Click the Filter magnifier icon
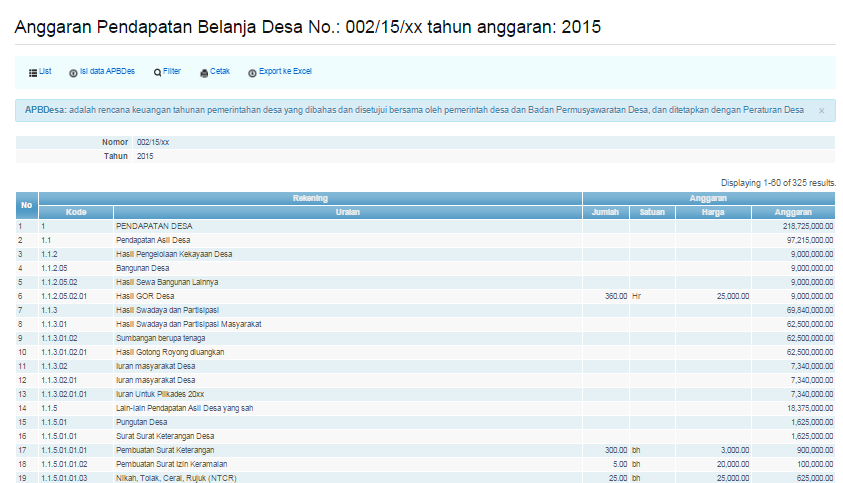The width and height of the screenshot is (843, 483). tap(157, 73)
